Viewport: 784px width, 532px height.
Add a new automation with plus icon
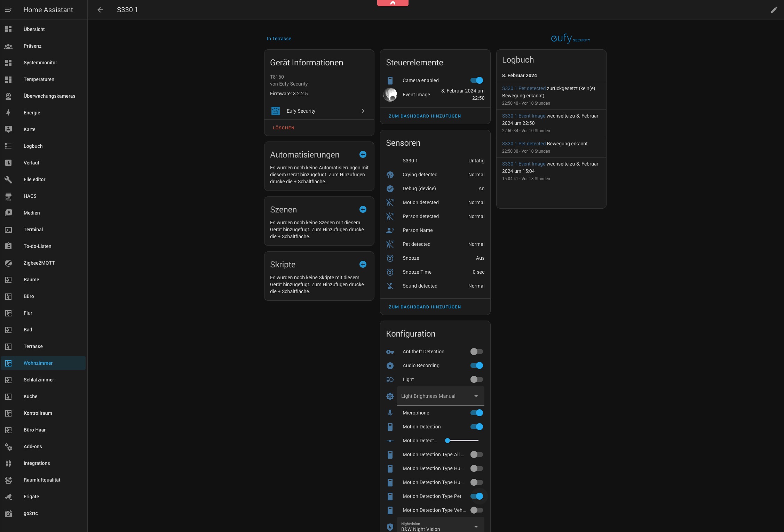pos(363,154)
